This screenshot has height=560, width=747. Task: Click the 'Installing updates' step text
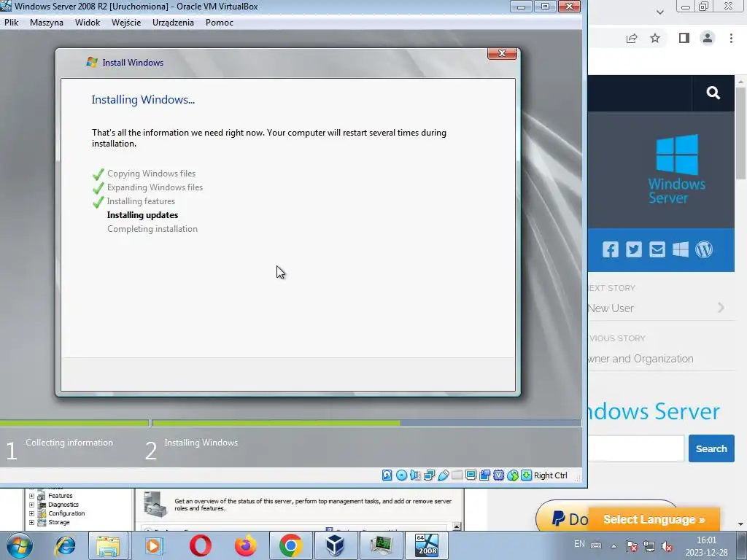(142, 215)
